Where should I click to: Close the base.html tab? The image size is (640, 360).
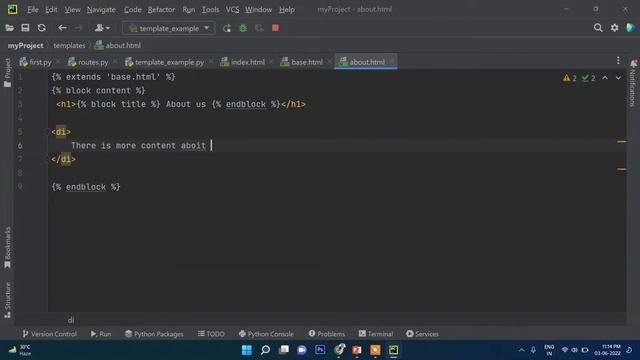point(329,62)
